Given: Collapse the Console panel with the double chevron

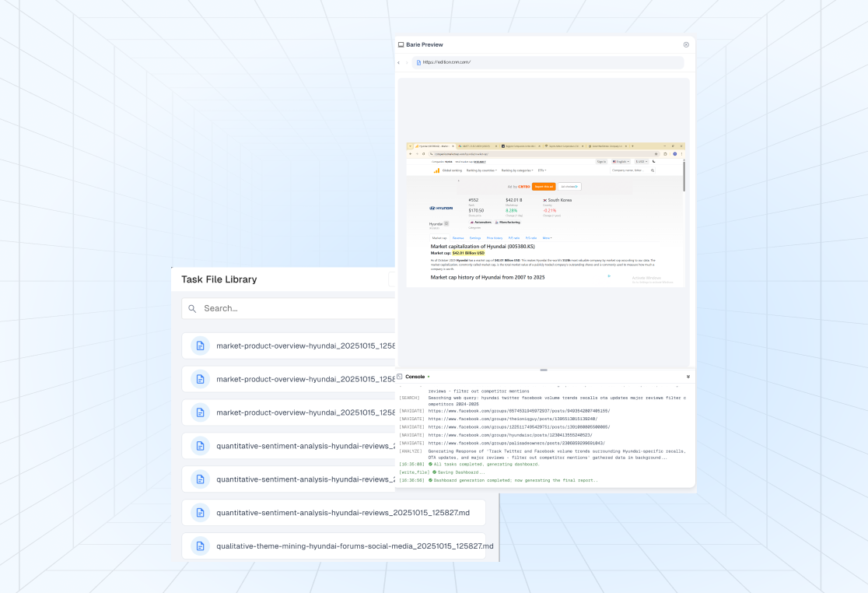Looking at the screenshot, I should 688,377.
